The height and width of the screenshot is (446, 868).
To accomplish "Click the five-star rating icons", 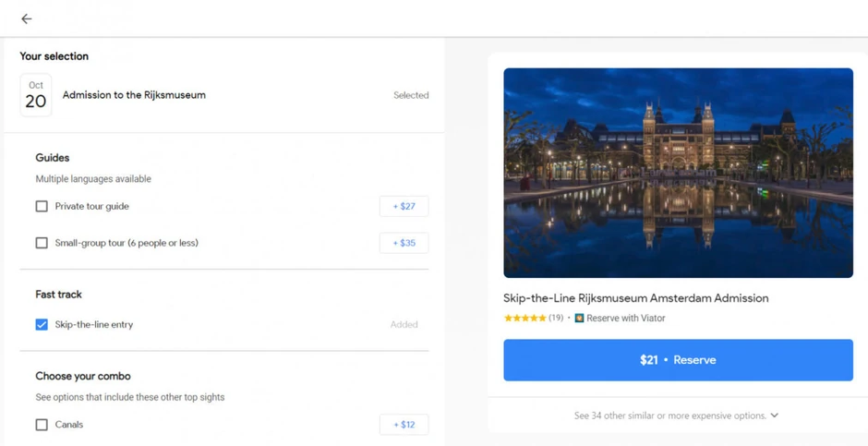I will coord(524,319).
